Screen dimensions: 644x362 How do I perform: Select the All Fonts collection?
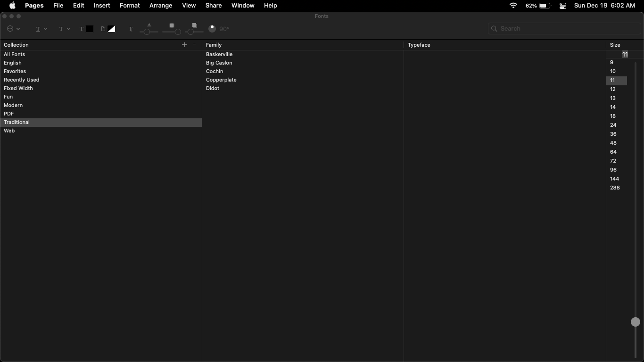(x=101, y=54)
